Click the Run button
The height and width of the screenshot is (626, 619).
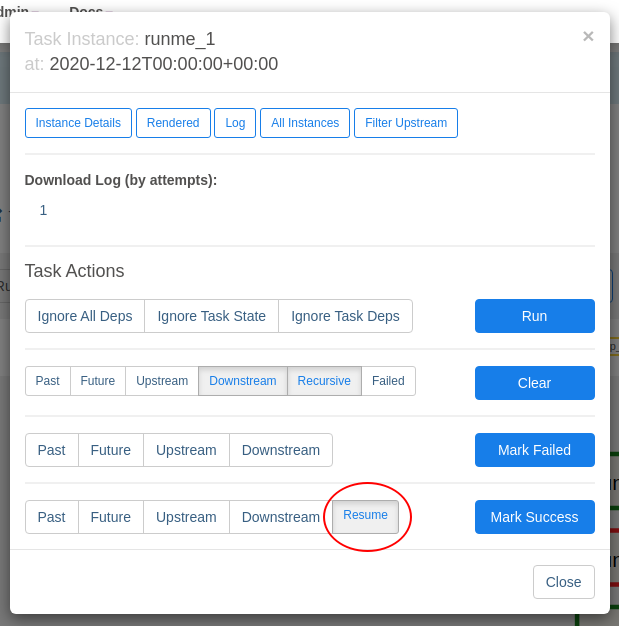(x=535, y=316)
